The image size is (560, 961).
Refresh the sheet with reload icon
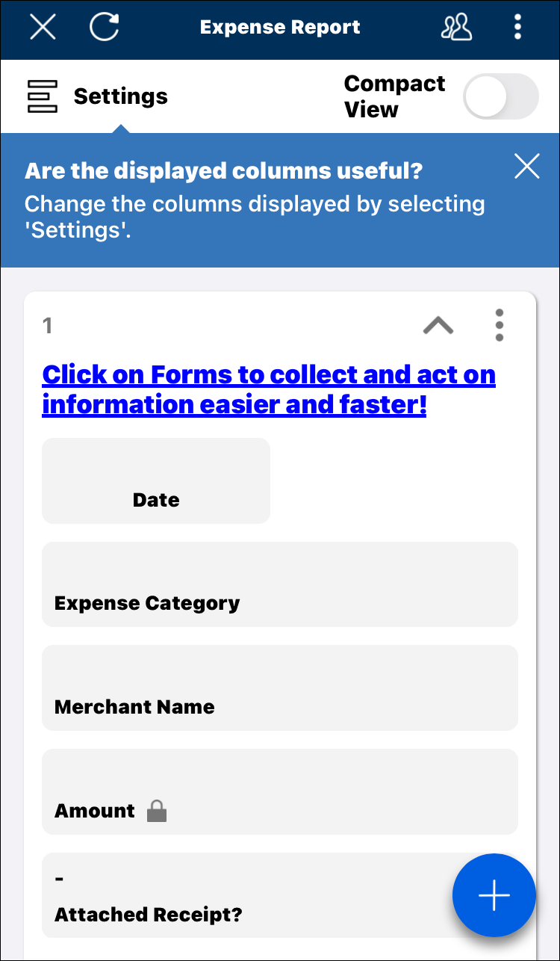(104, 28)
